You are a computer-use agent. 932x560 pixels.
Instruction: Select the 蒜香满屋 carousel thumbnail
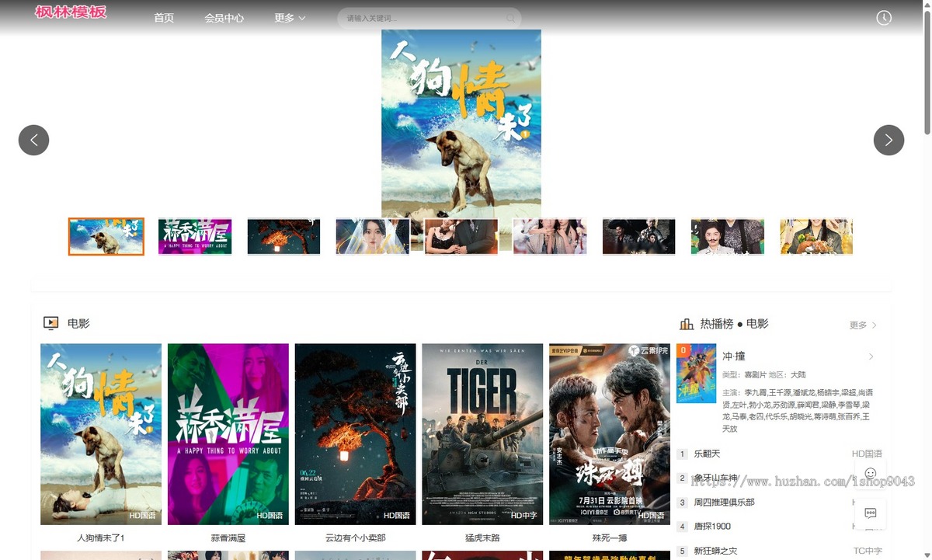[195, 237]
